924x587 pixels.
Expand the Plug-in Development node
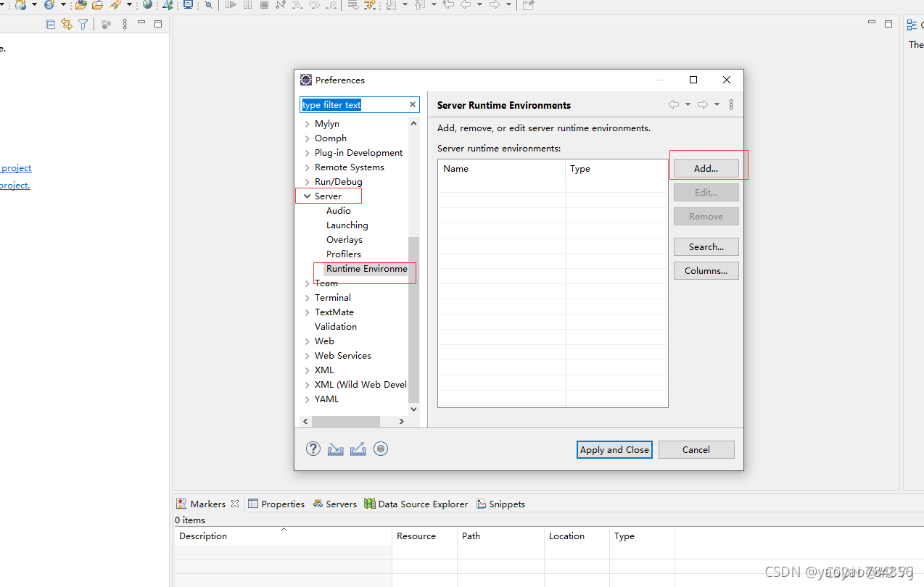308,153
